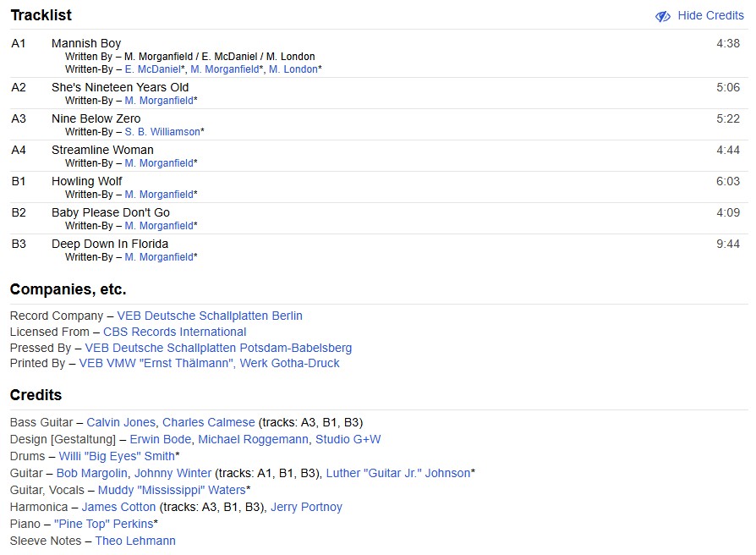The width and height of the screenshot is (756, 555).
Task: Click CBS Records International link
Action: (x=174, y=332)
